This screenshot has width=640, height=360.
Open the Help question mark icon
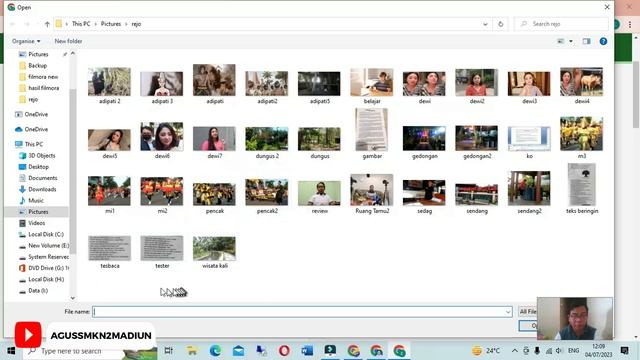[603, 41]
